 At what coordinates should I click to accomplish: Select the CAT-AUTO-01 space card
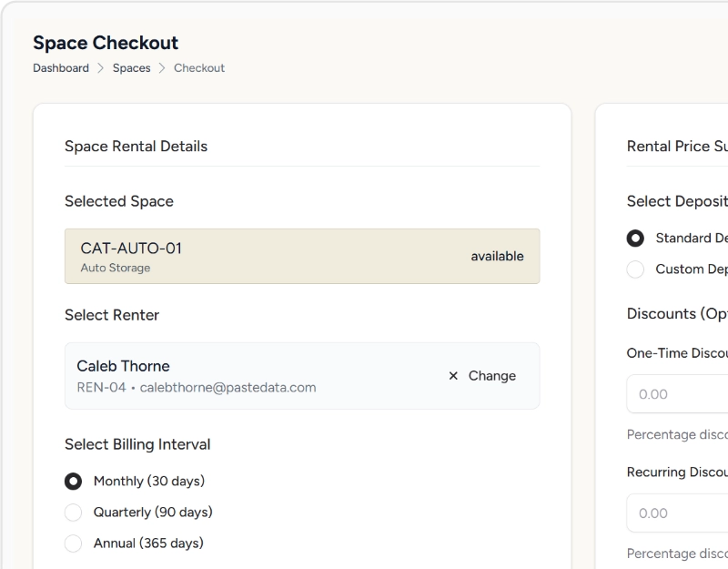[301, 256]
